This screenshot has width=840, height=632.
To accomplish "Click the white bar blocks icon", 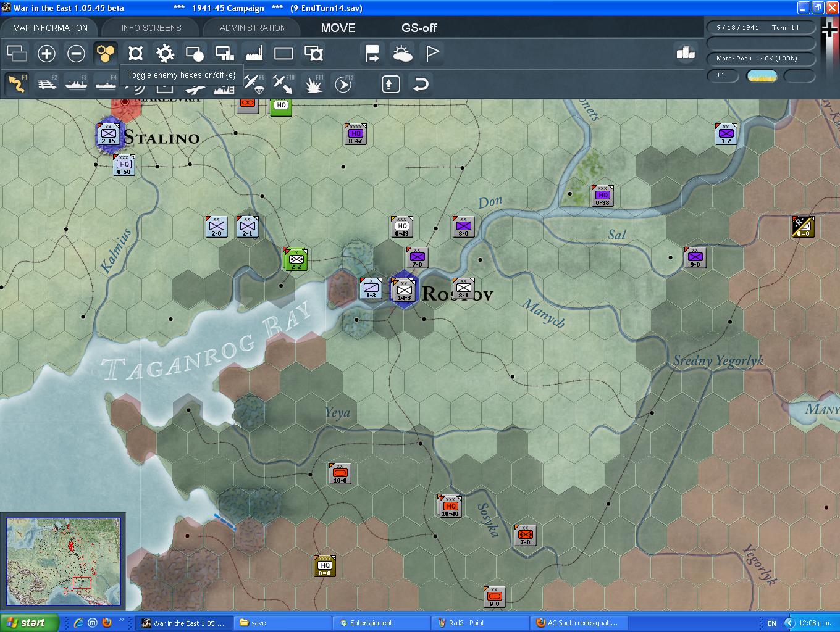I will (x=686, y=53).
